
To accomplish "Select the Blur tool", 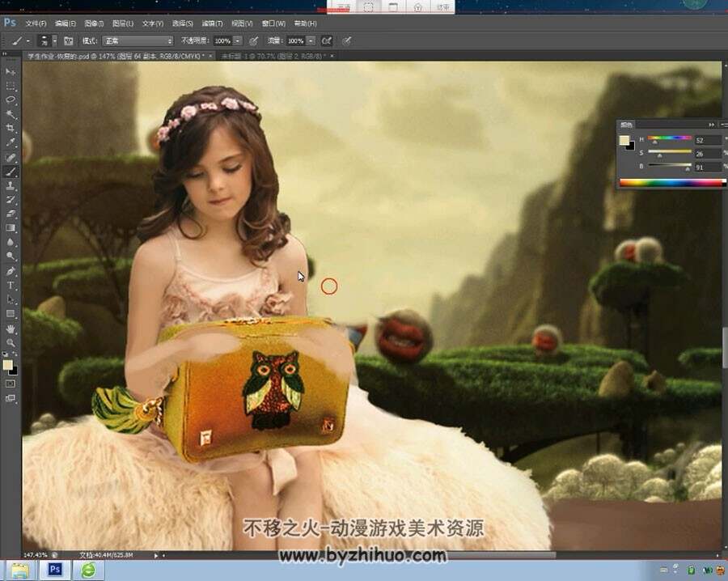I will coord(11,242).
